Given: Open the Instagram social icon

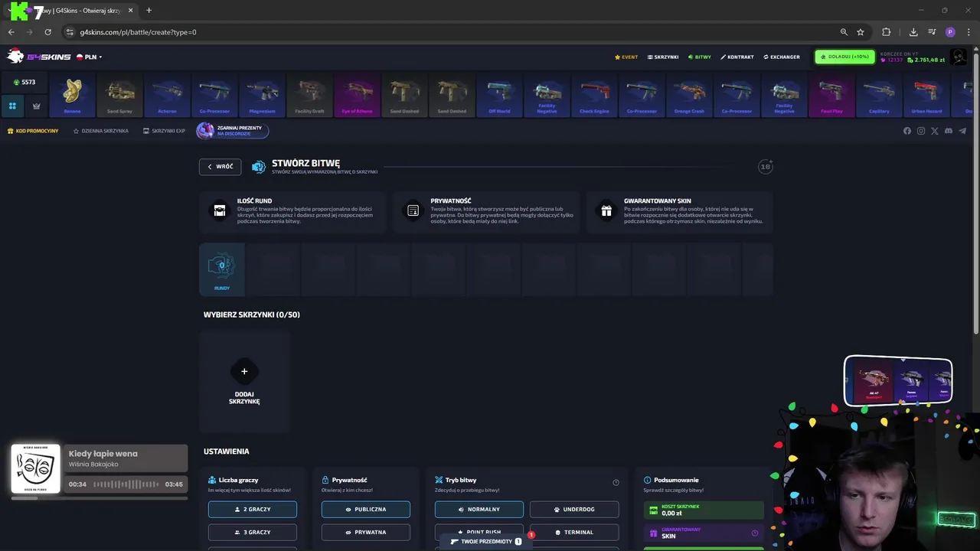Looking at the screenshot, I should (921, 131).
